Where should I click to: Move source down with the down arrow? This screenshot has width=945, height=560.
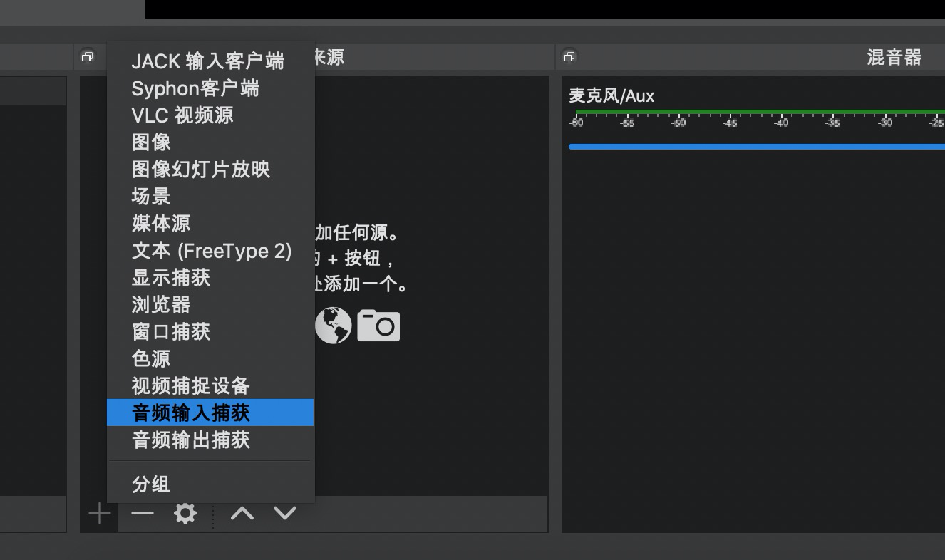tap(285, 513)
